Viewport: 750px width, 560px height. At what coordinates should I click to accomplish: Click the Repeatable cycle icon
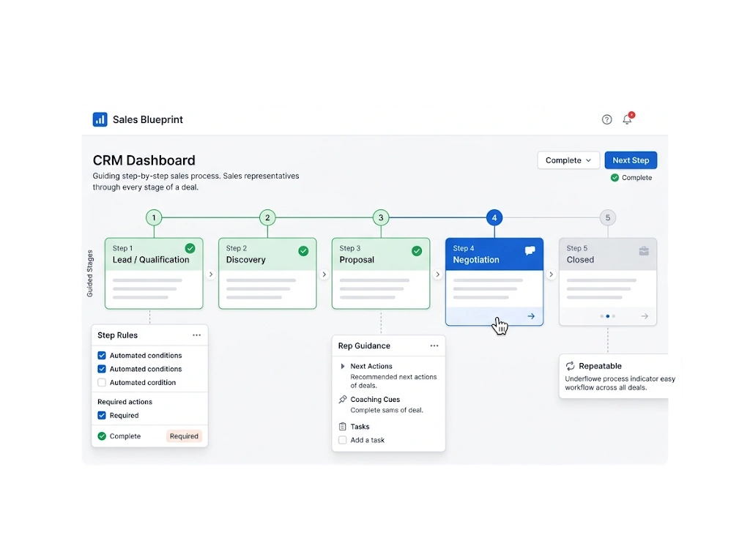[570, 366]
